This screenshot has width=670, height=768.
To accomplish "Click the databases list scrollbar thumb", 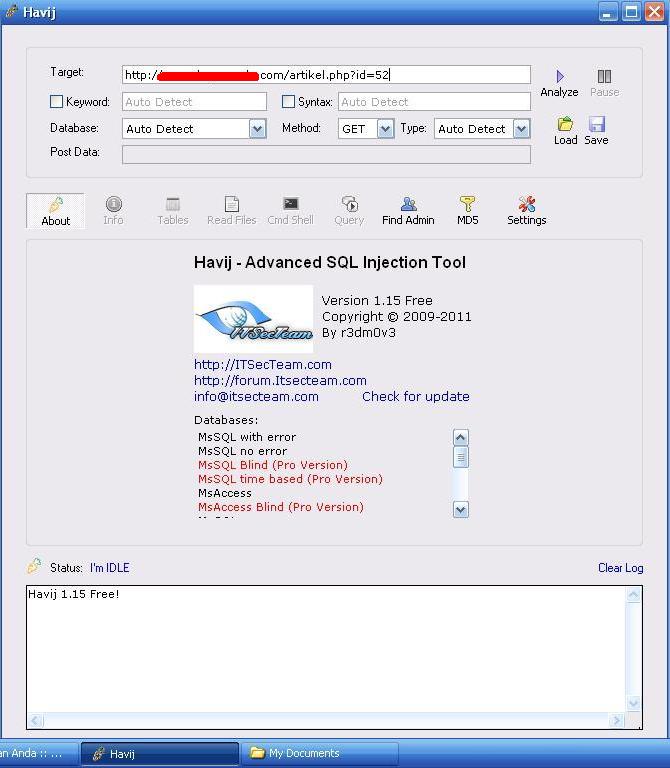I will [460, 457].
